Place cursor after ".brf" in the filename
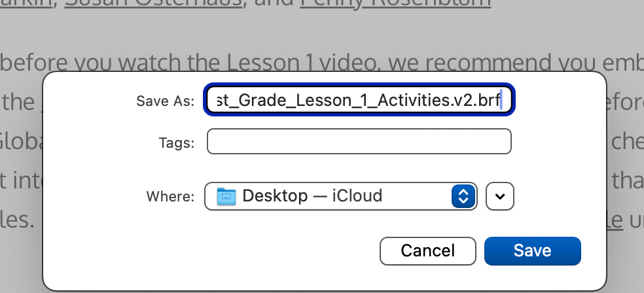 click(502, 100)
